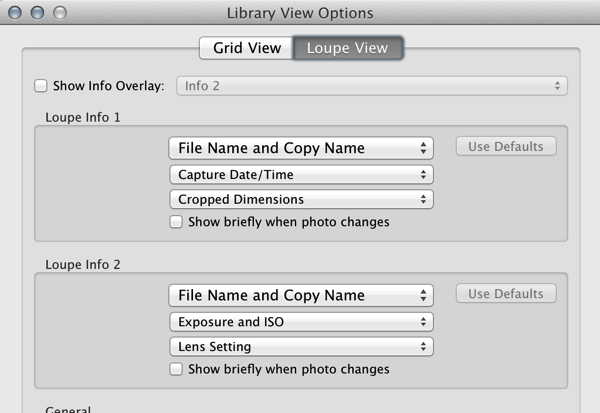Open the Info 2 overlay dropdown

coord(372,86)
